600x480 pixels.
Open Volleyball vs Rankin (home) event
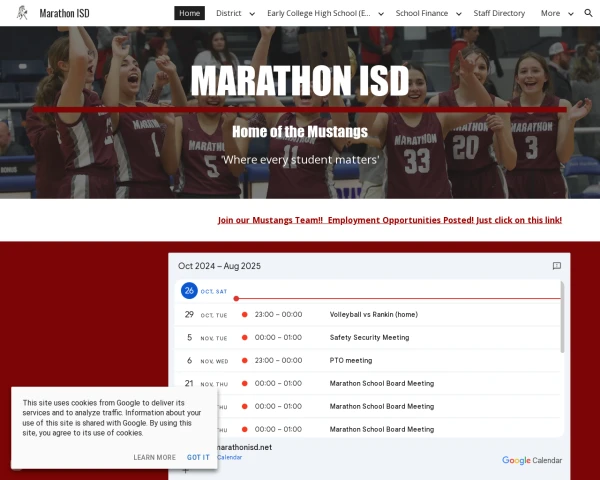(373, 315)
